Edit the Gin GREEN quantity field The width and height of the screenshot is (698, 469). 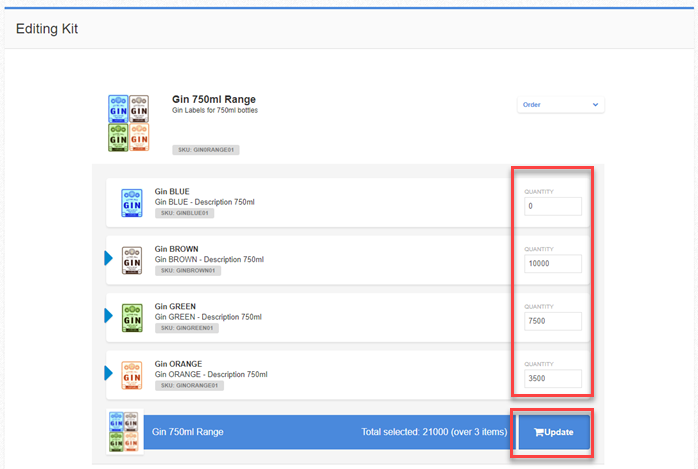coord(553,321)
